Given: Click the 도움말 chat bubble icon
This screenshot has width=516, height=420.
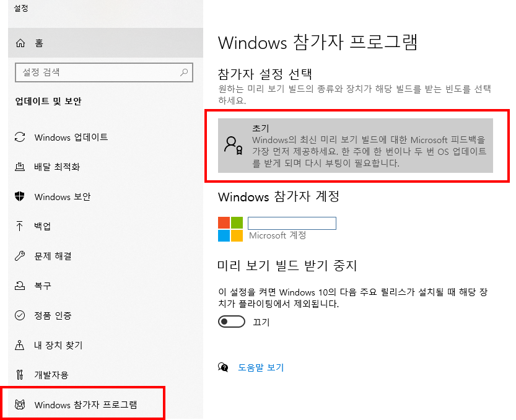Looking at the screenshot, I should (x=223, y=367).
